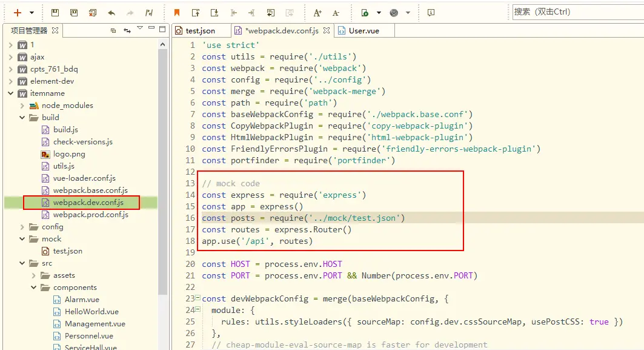644x350 pixels.
Task: Open the project panel view menu triangle
Action: [140, 28]
